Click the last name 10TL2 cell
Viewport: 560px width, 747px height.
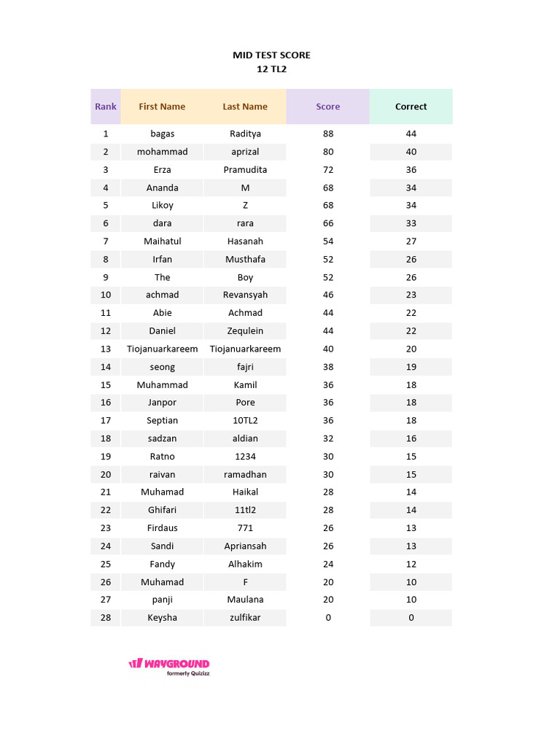coord(245,420)
